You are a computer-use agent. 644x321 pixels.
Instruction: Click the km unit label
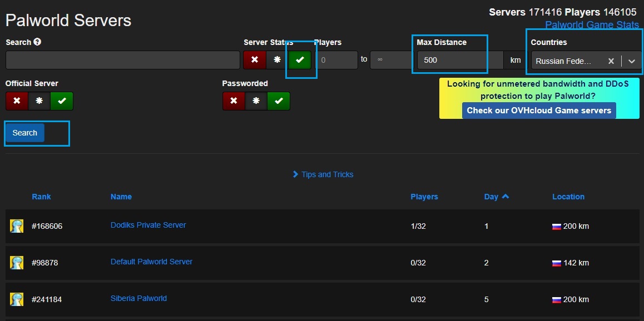[x=516, y=60]
